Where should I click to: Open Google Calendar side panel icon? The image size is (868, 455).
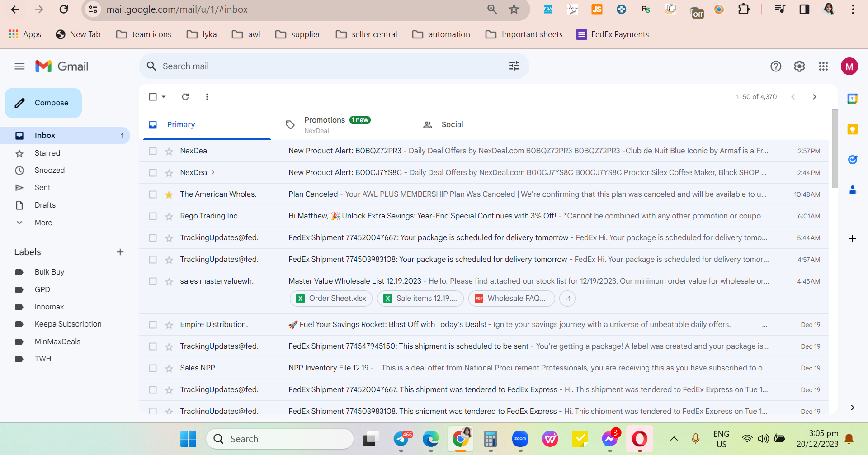pos(853,99)
